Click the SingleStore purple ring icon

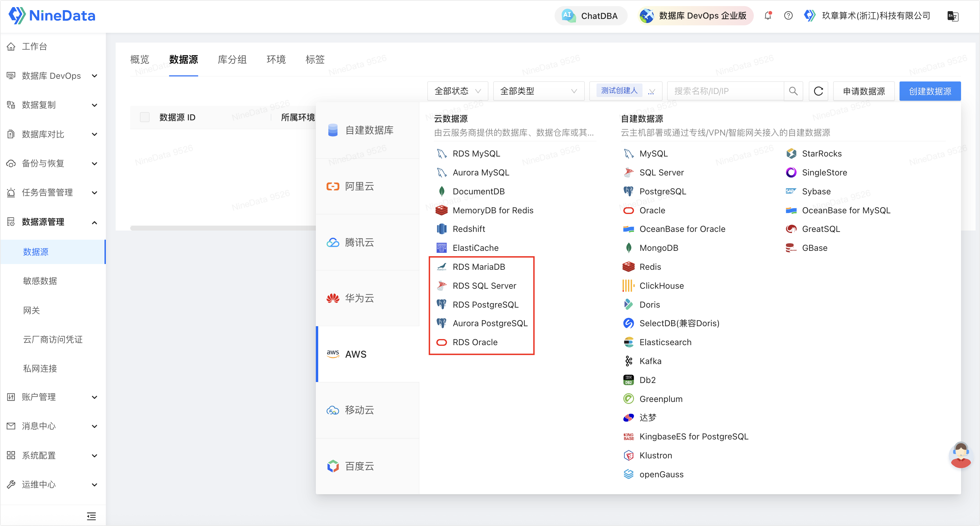click(791, 172)
